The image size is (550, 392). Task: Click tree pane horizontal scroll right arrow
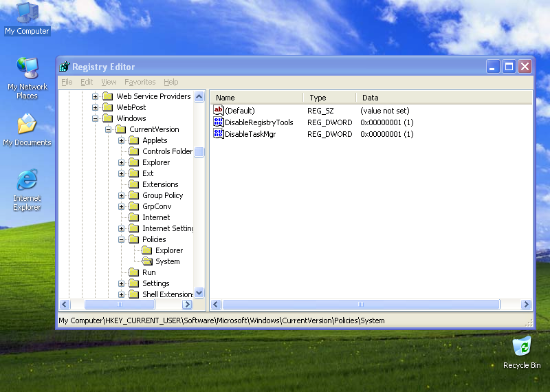click(x=187, y=304)
